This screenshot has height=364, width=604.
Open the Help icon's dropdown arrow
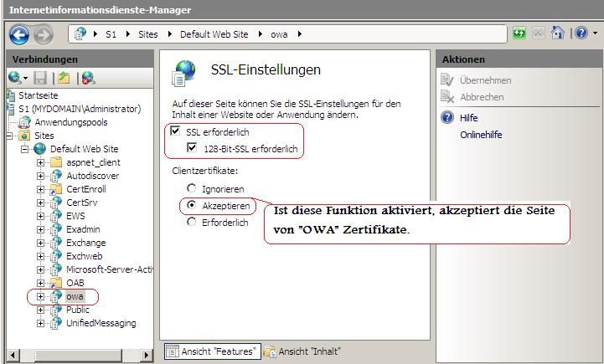tap(595, 33)
